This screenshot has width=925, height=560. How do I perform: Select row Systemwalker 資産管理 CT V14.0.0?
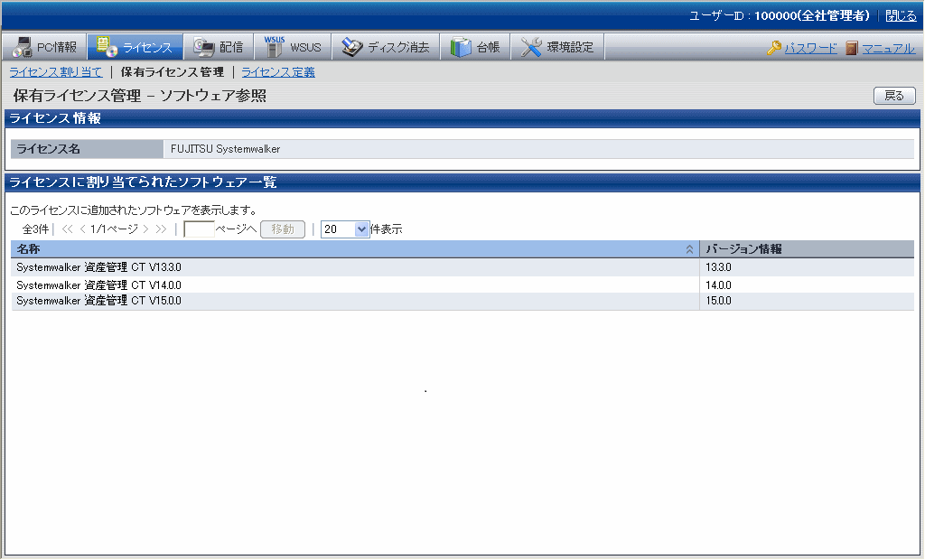coord(99,285)
